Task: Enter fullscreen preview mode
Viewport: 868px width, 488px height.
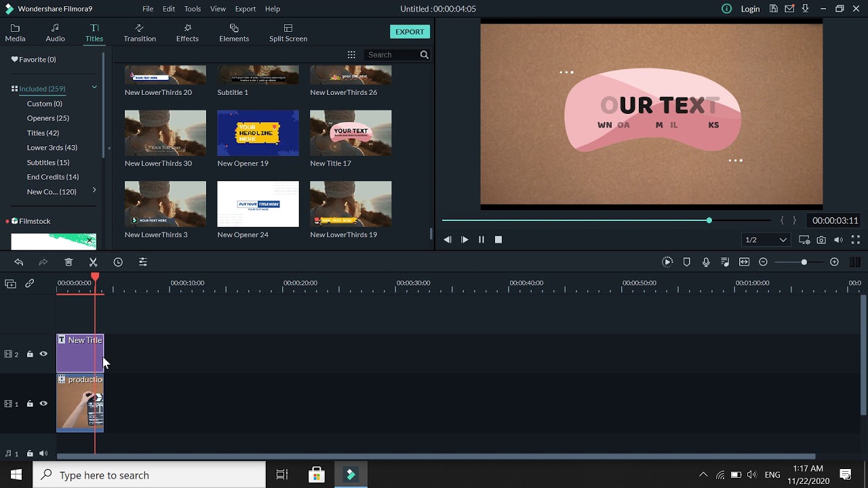Action: [855, 240]
